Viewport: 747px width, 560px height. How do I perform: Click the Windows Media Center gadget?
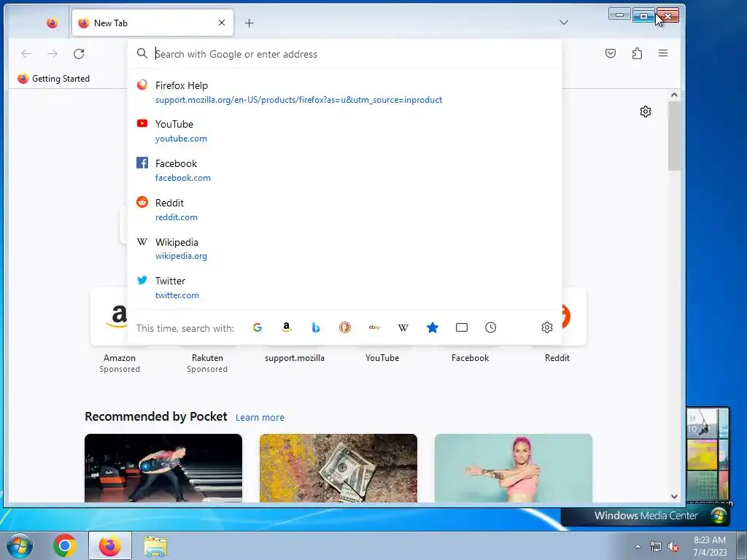[646, 516]
